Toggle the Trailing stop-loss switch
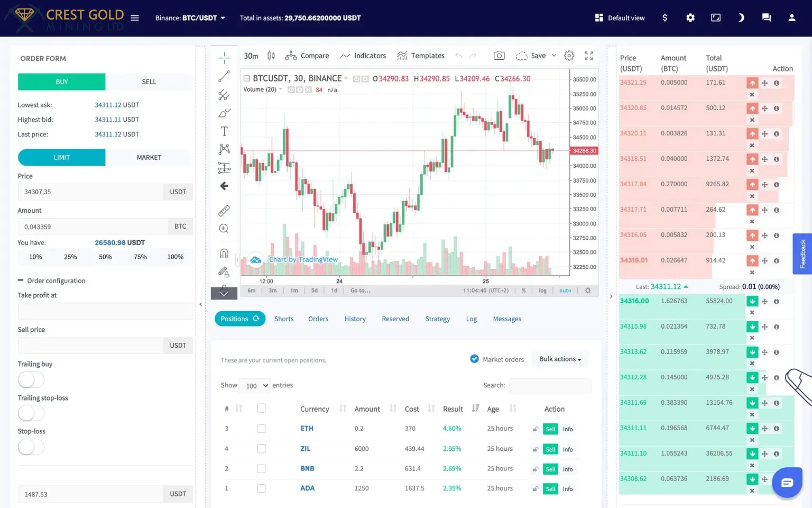 pos(31,413)
